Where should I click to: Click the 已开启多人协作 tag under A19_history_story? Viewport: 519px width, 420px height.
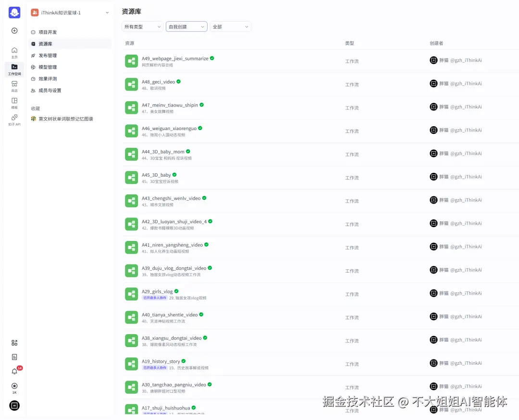(155, 368)
